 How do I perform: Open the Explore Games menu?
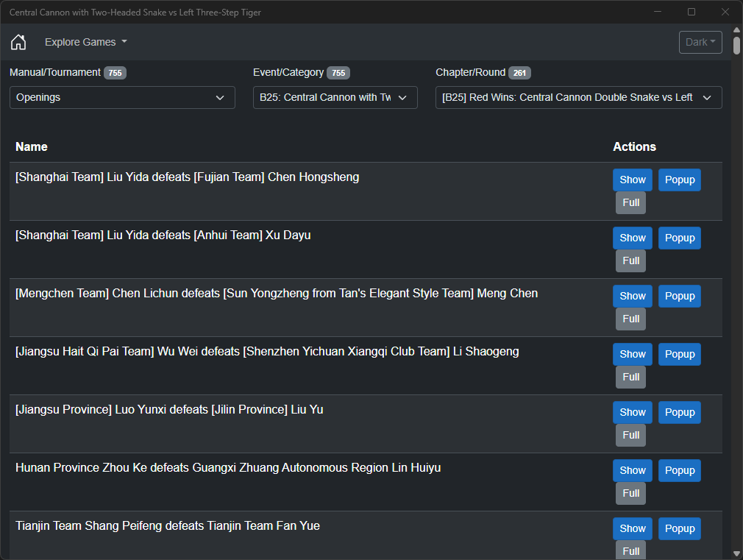[x=85, y=42]
